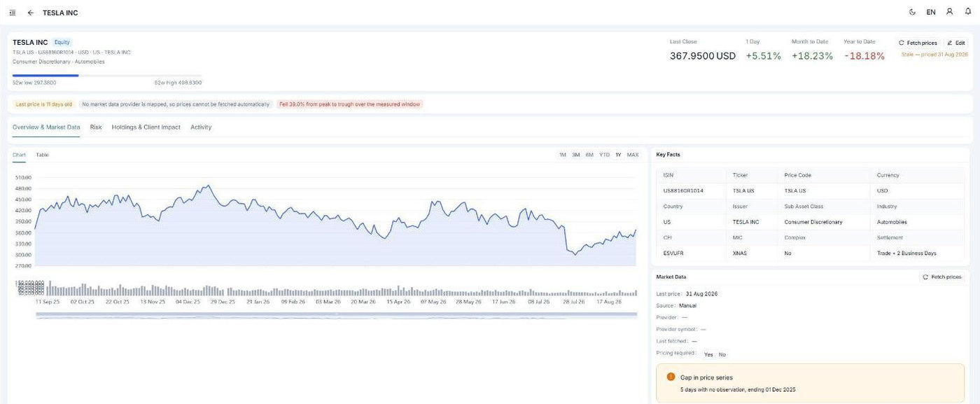This screenshot has width=980, height=404.
Task: Set chart range to 6M
Action: 590,155
